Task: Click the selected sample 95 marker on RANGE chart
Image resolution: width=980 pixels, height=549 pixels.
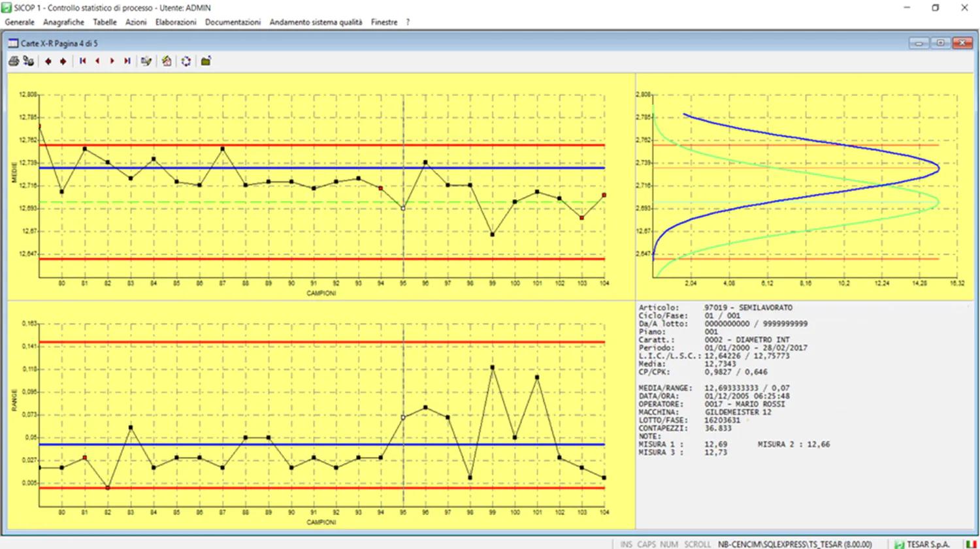Action: pos(403,417)
